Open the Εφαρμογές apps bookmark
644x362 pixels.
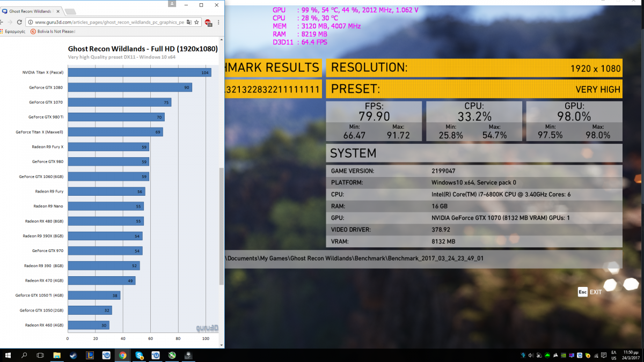[13, 32]
